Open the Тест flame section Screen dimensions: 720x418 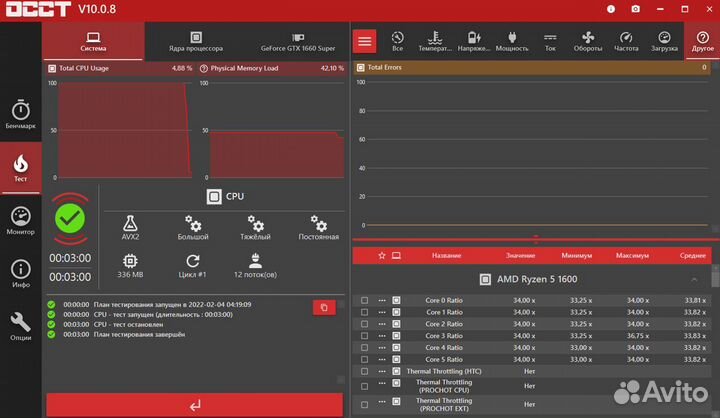click(21, 168)
